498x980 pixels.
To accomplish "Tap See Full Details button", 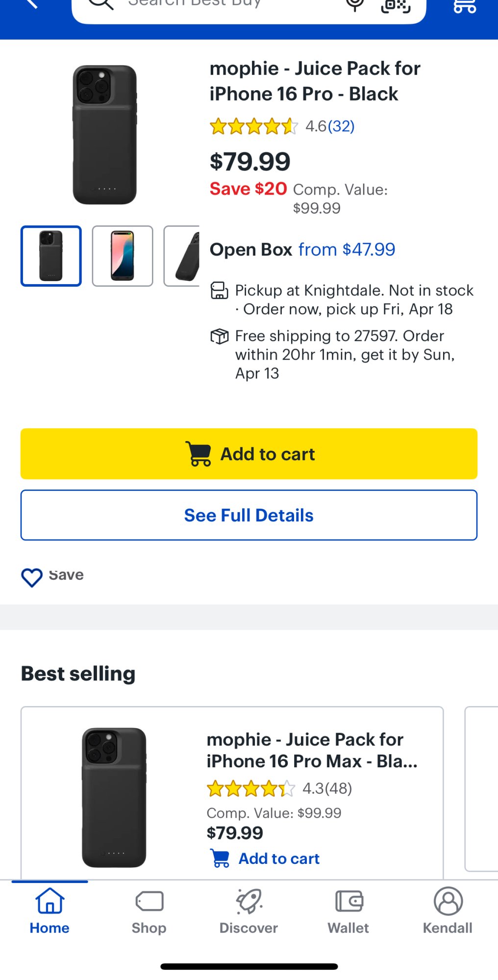I will click(249, 515).
